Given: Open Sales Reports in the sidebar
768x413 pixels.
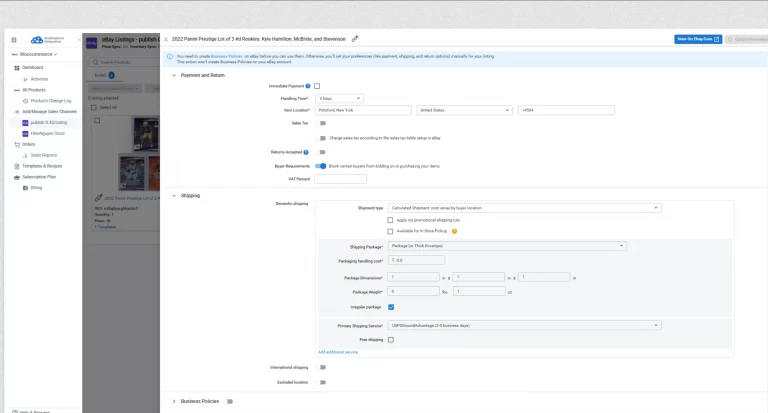Looking at the screenshot, I should click(43, 155).
